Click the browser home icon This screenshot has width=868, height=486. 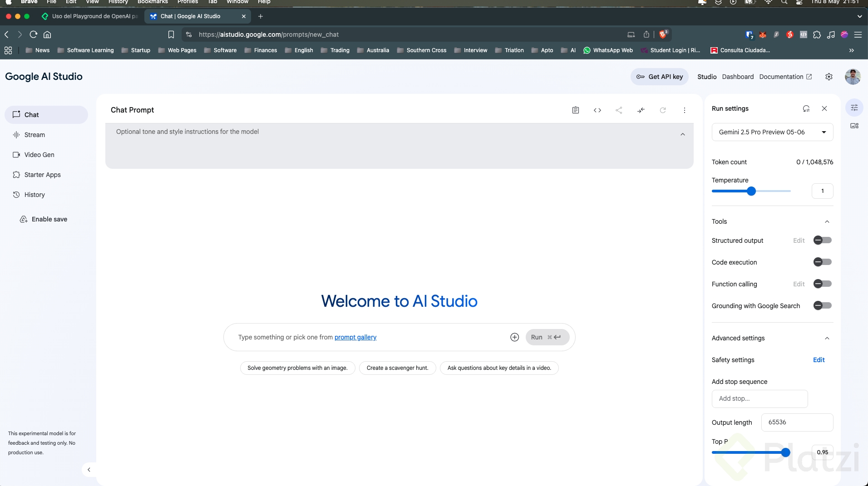47,34
